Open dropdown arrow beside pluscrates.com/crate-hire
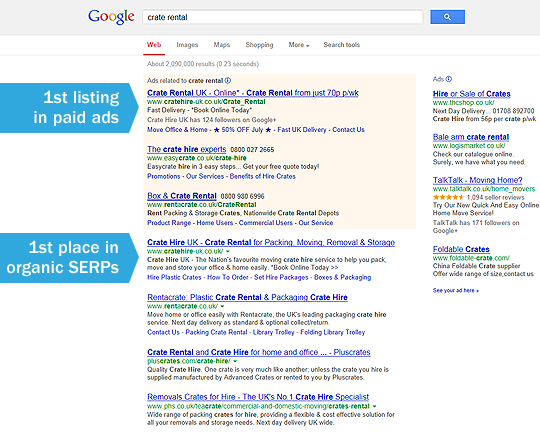This screenshot has width=540, height=433. click(x=235, y=361)
